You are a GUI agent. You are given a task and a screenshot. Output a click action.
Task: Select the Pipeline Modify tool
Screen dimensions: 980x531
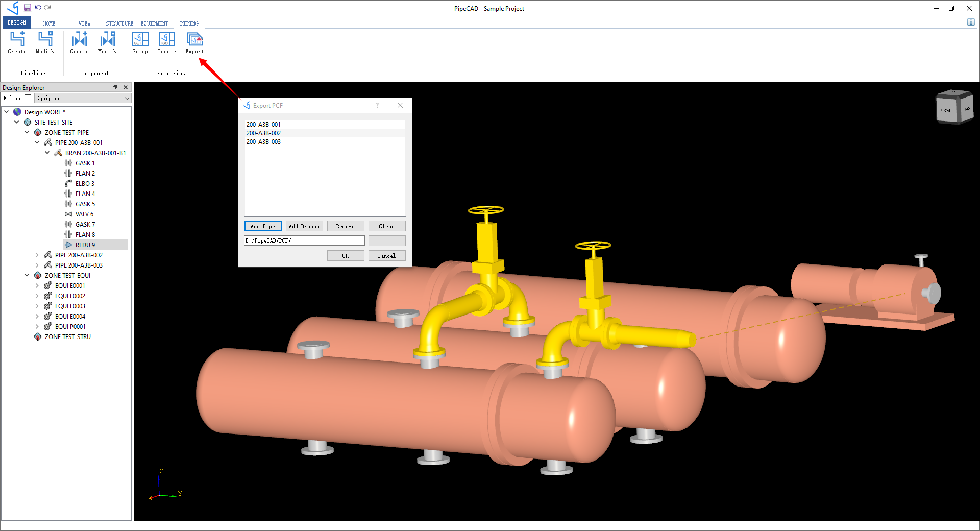pyautogui.click(x=45, y=43)
